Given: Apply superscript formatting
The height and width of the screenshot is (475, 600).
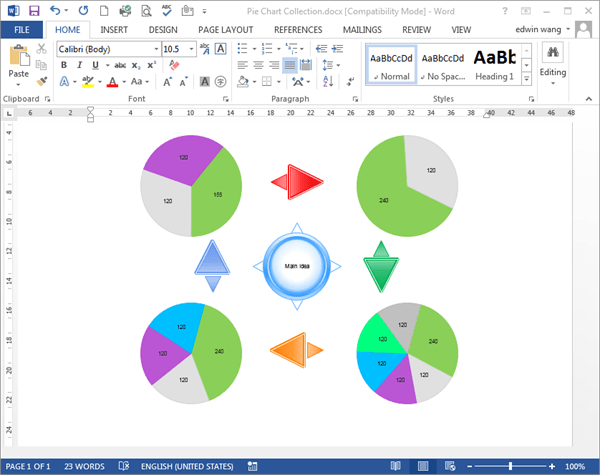Looking at the screenshot, I should click(152, 65).
